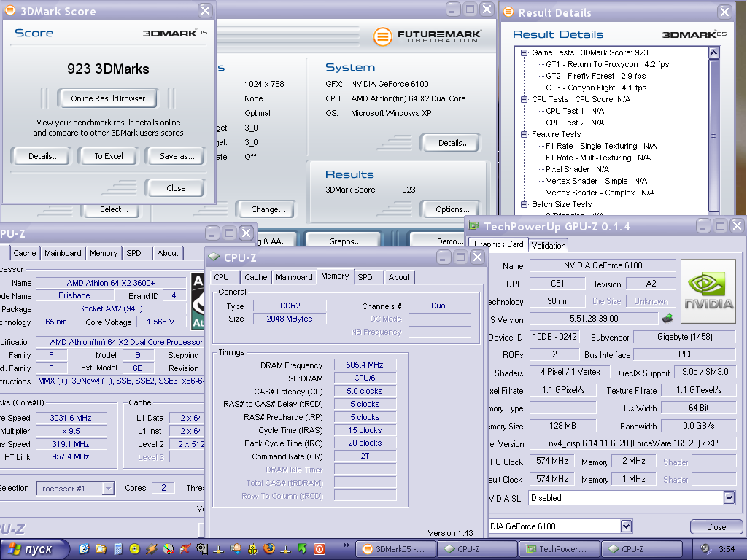
Task: Open the Processor #1 selection dropdown
Action: (109, 488)
